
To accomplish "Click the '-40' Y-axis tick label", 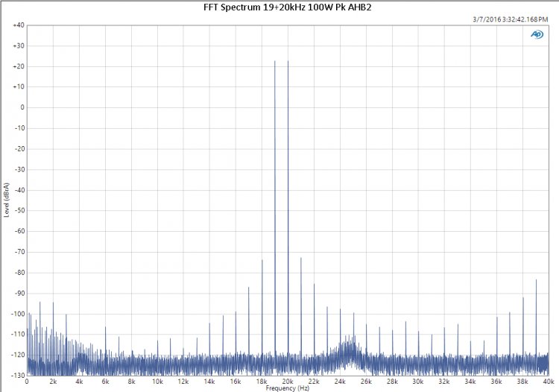I will pos(19,190).
